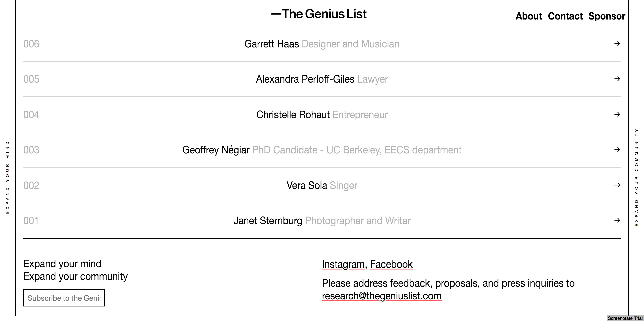Open the Janet Sternburg entry name
Image resolution: width=644 pixels, height=321 pixels.
click(268, 221)
